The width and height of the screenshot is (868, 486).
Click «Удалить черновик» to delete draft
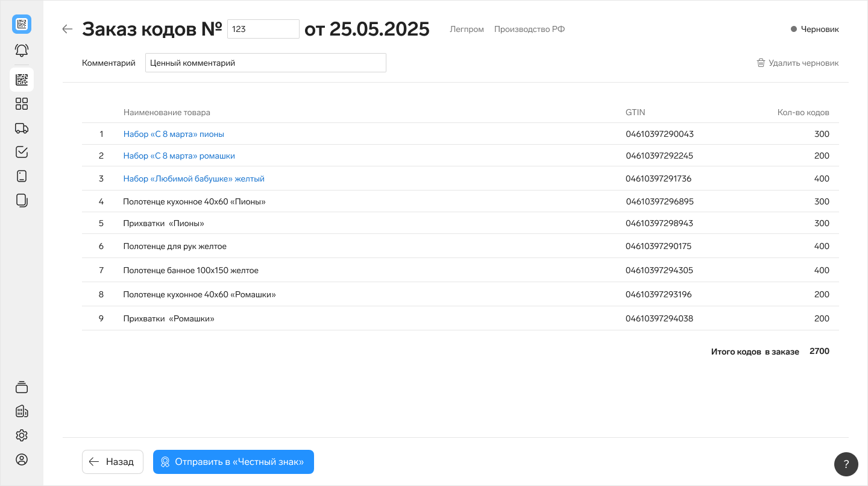797,63
